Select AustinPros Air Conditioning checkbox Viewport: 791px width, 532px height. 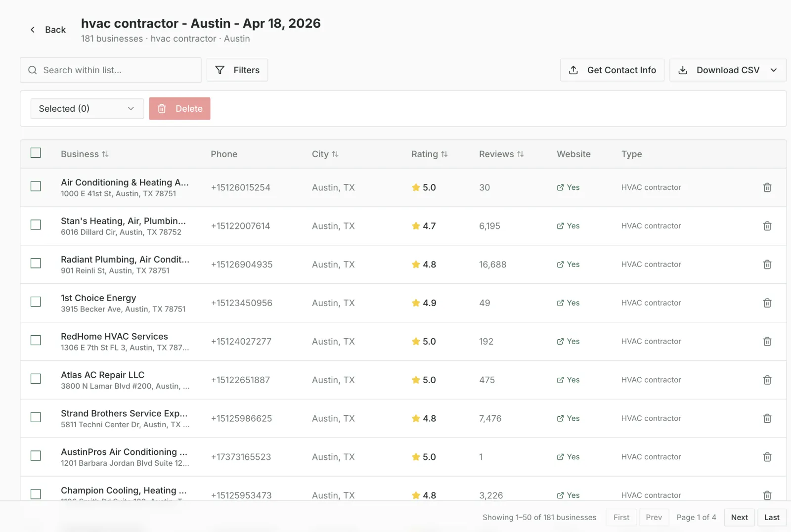(36, 456)
